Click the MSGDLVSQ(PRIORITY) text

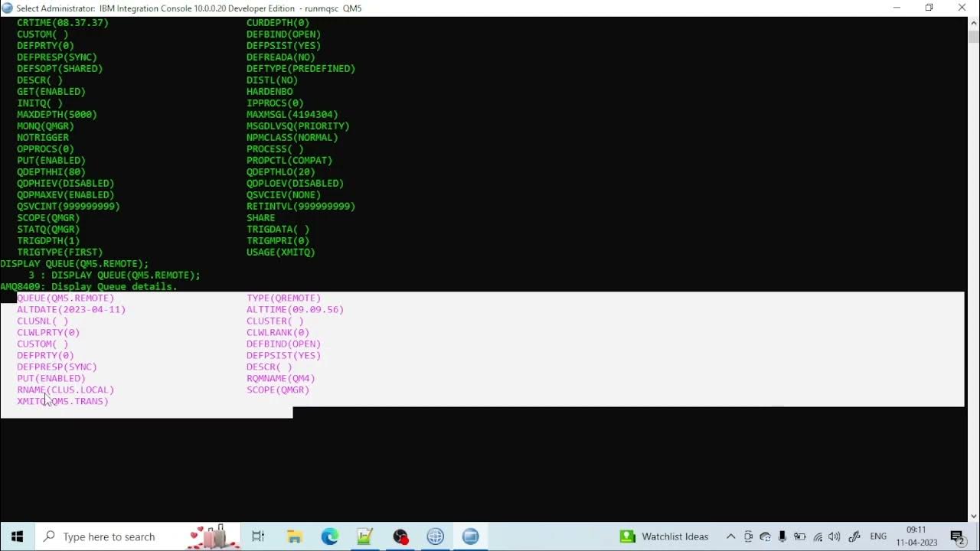click(x=298, y=126)
